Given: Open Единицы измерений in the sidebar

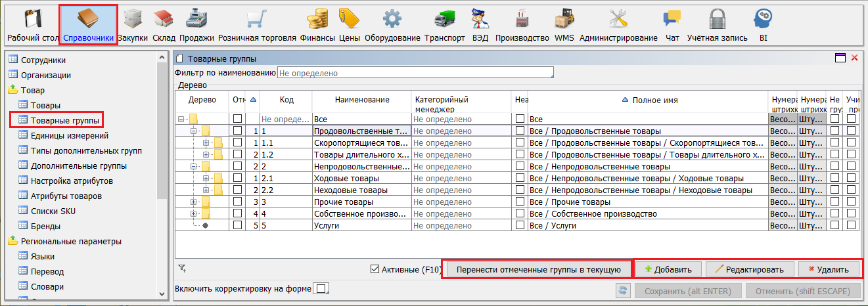Looking at the screenshot, I should point(69,135).
